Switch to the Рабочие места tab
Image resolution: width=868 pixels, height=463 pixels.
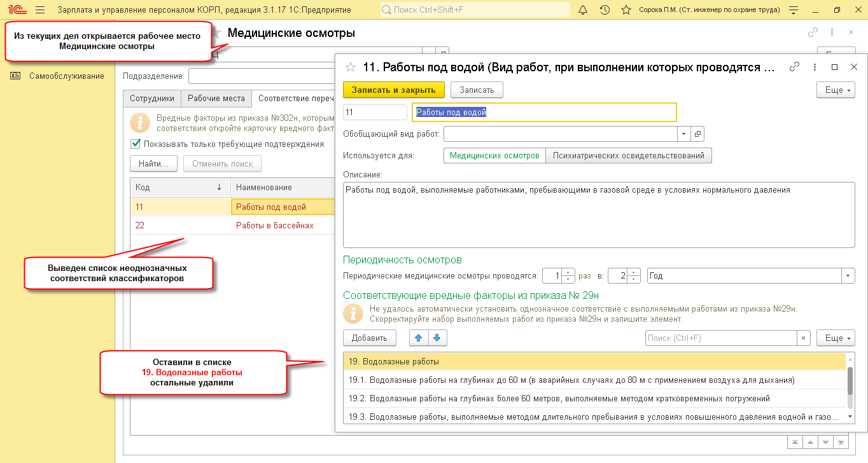(216, 99)
